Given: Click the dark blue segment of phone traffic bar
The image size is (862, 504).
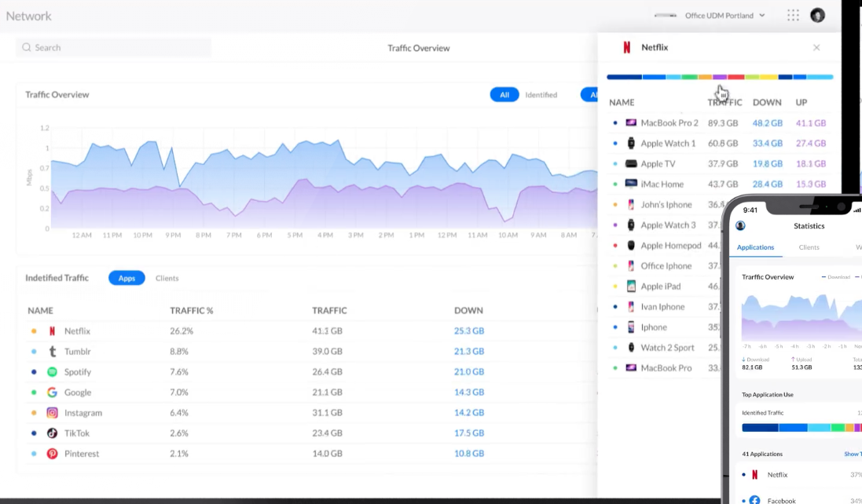Looking at the screenshot, I should click(x=761, y=428).
